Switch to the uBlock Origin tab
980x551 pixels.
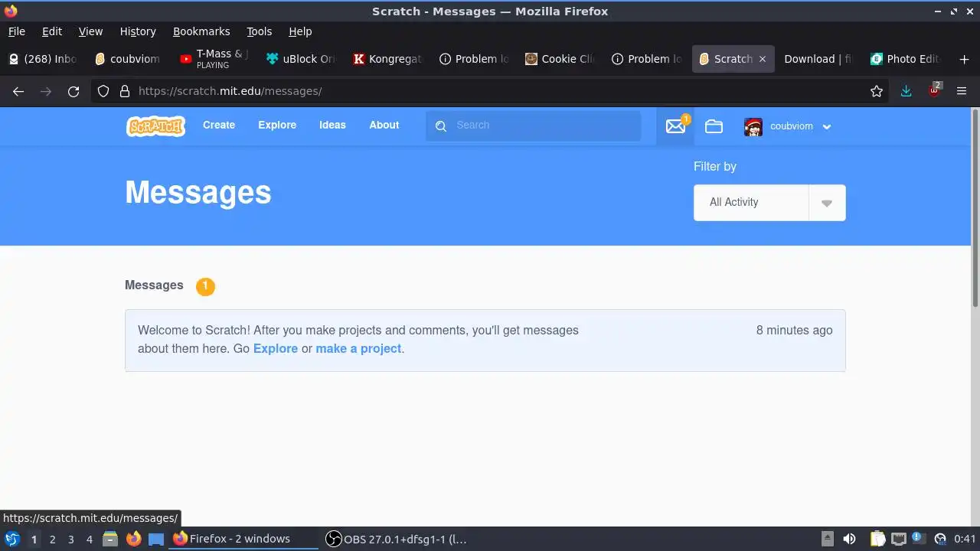tap(300, 59)
